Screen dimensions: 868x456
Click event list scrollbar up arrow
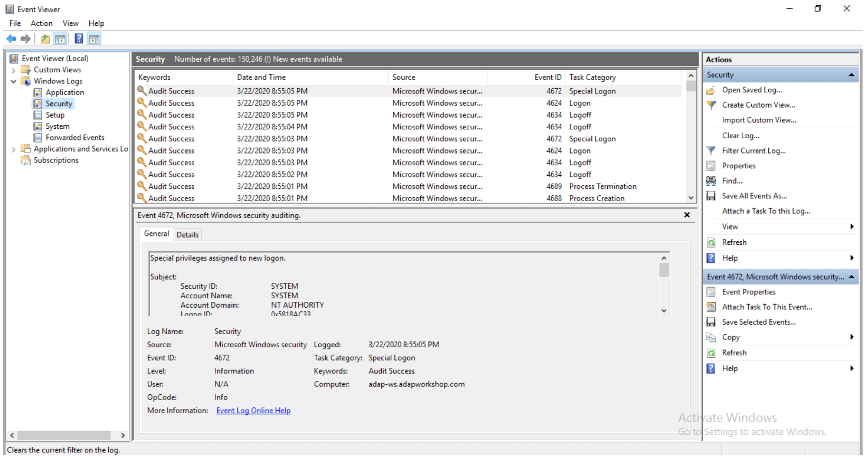(x=691, y=76)
